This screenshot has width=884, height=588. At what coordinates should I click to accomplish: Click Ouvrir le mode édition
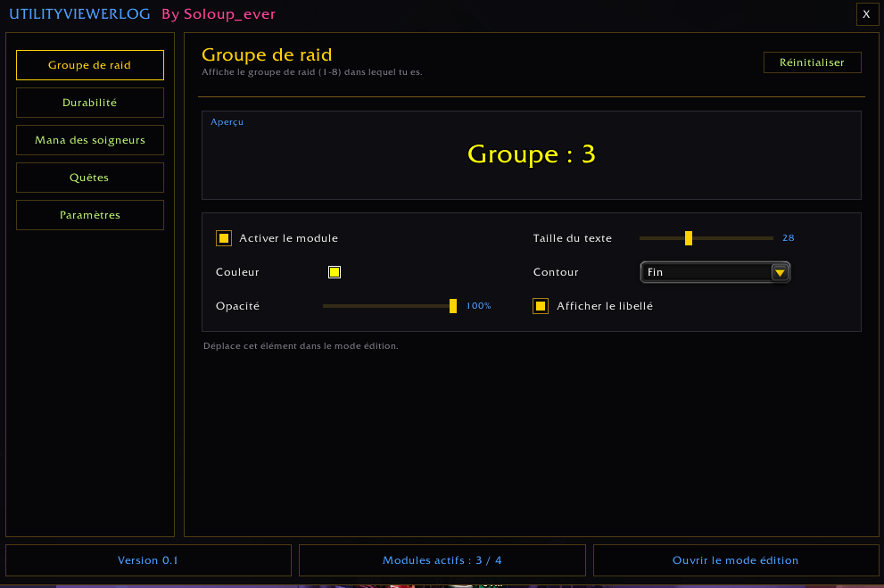coord(736,560)
